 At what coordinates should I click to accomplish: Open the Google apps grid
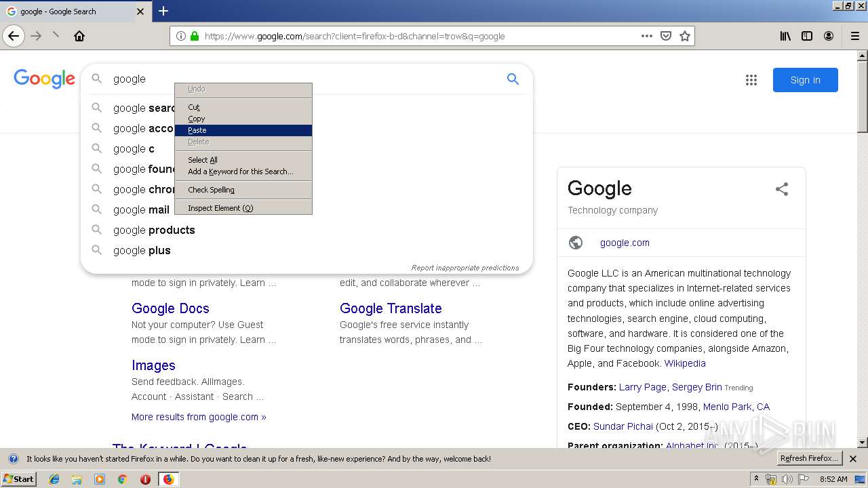coord(751,80)
